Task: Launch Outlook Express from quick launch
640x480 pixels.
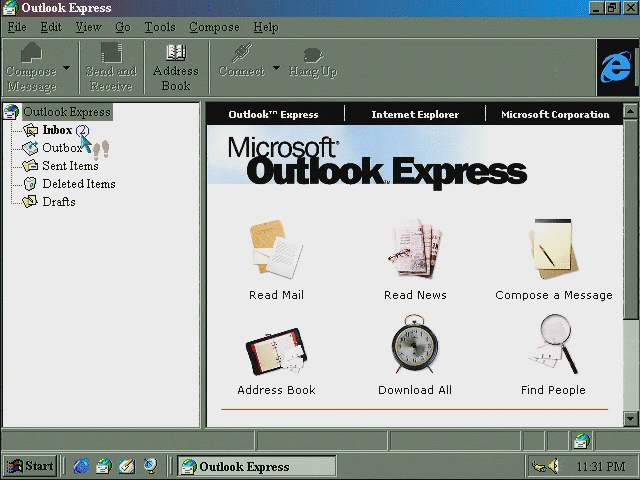Action: (104, 466)
